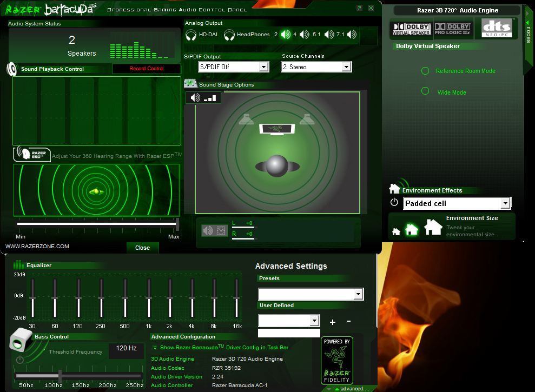The height and width of the screenshot is (392, 535).
Task: Open S/PDIF Output dropdown
Action: click(233, 67)
